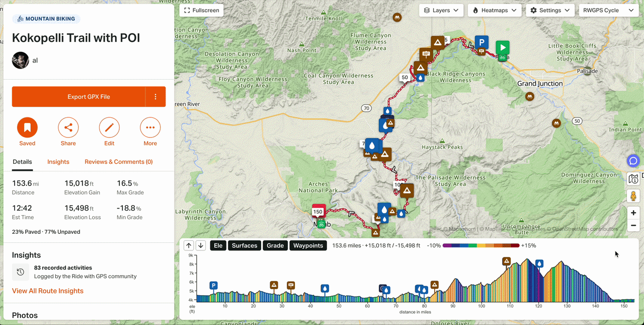The image size is (644, 325).
Task: Click the green start marker on map
Action: 502,47
